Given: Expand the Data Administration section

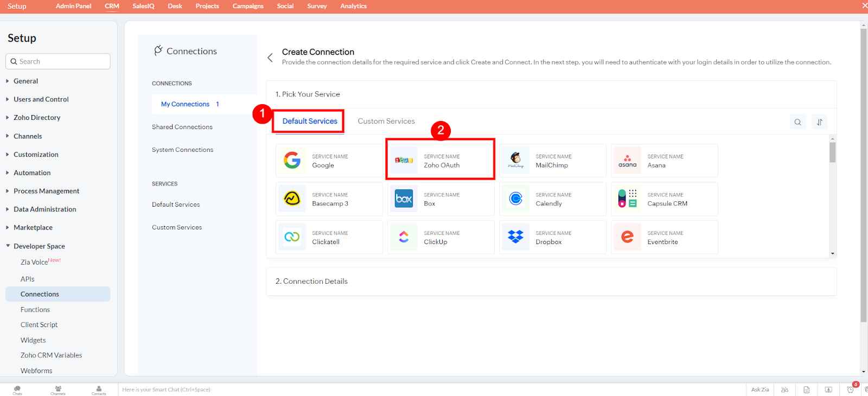Looking at the screenshot, I should click(x=44, y=209).
